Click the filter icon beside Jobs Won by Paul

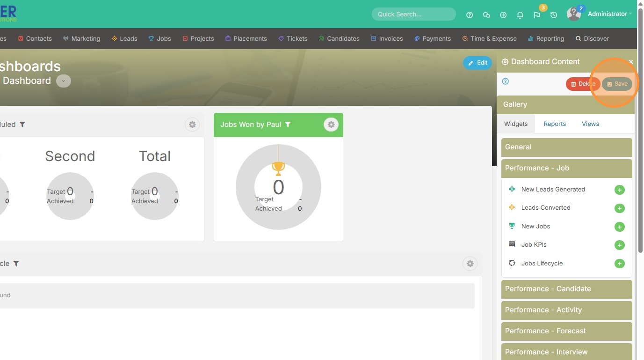288,125
